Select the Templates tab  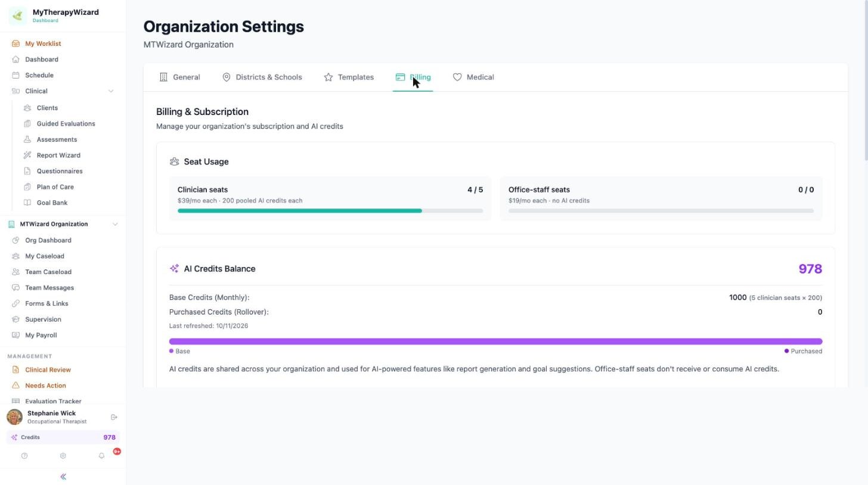click(x=349, y=77)
